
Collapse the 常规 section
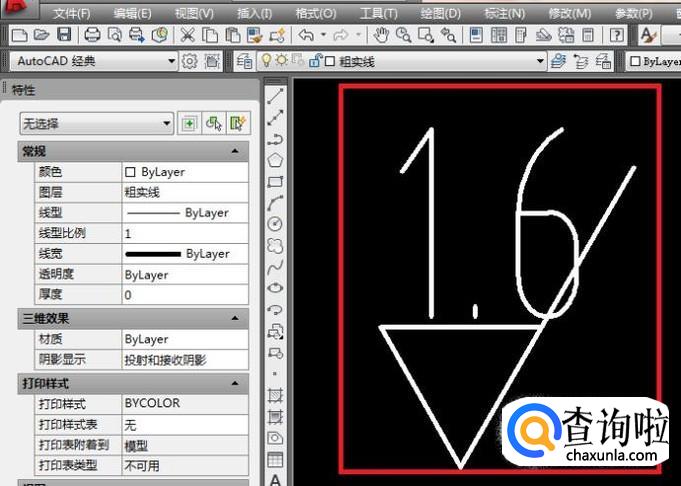tap(235, 151)
